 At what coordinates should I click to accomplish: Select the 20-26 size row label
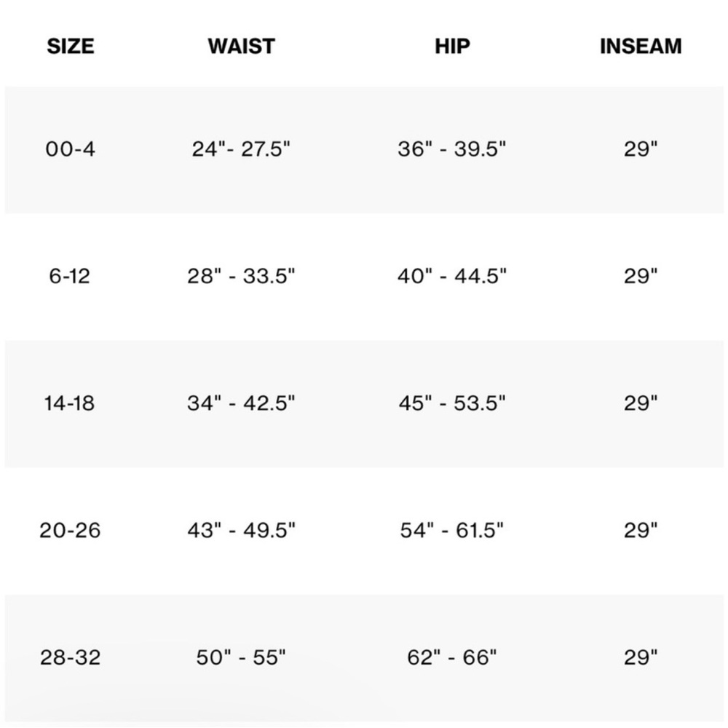pos(70,531)
